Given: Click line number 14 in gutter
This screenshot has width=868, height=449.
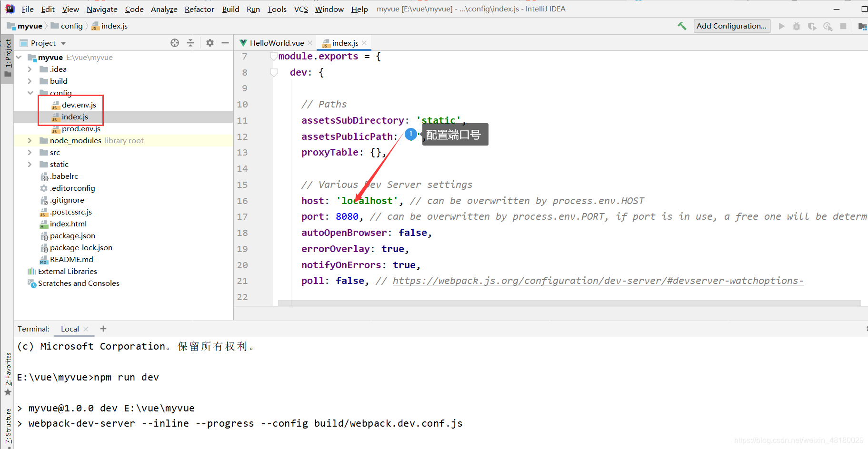Looking at the screenshot, I should 242,168.
